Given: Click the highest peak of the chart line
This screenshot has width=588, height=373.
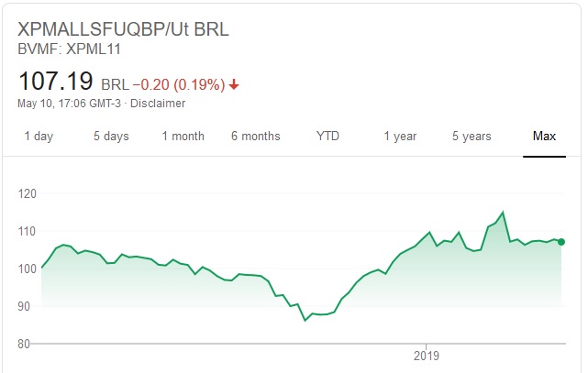Looking at the screenshot, I should click(x=503, y=213).
